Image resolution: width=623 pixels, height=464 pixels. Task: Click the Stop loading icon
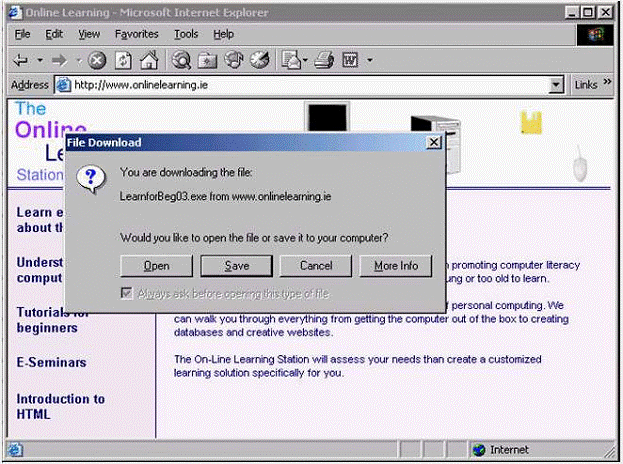(x=98, y=60)
